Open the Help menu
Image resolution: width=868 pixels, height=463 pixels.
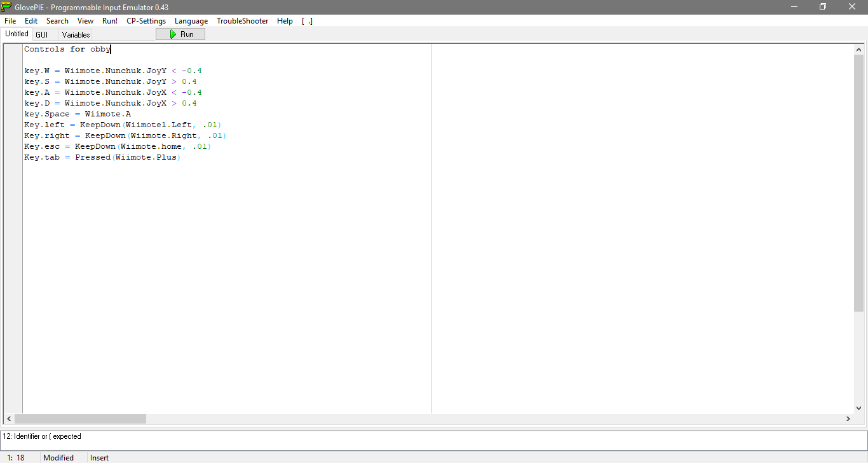pyautogui.click(x=285, y=20)
